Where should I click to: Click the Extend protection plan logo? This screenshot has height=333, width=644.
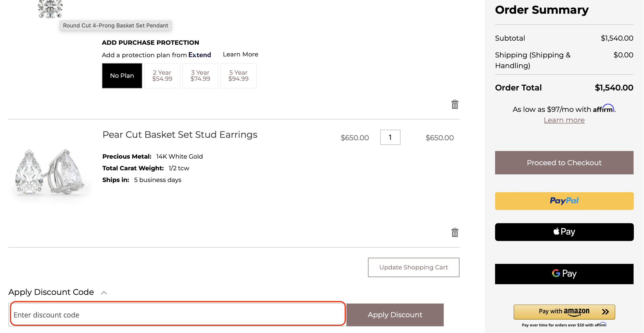pyautogui.click(x=199, y=54)
